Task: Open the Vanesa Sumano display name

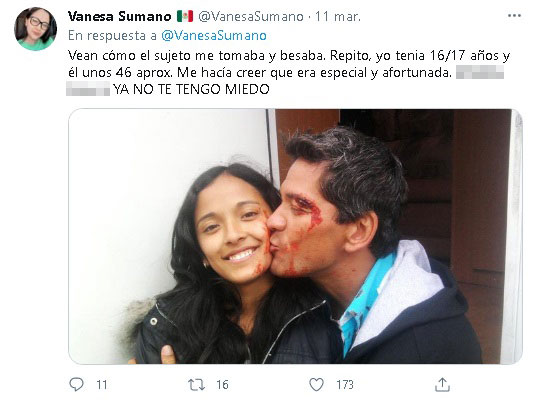Action: tap(120, 16)
